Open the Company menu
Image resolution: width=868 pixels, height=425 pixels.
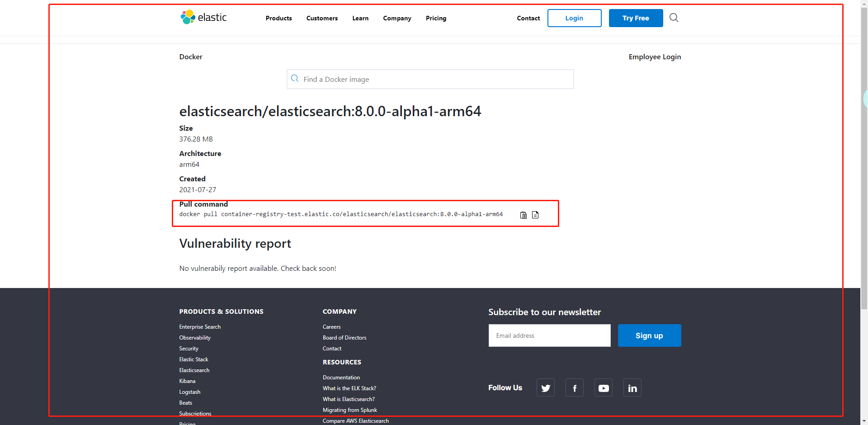point(397,18)
